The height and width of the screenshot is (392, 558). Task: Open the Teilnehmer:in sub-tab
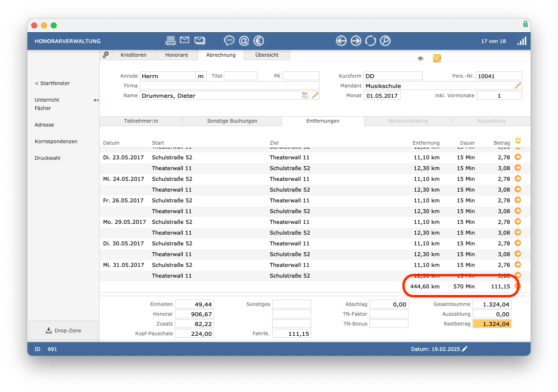click(141, 121)
